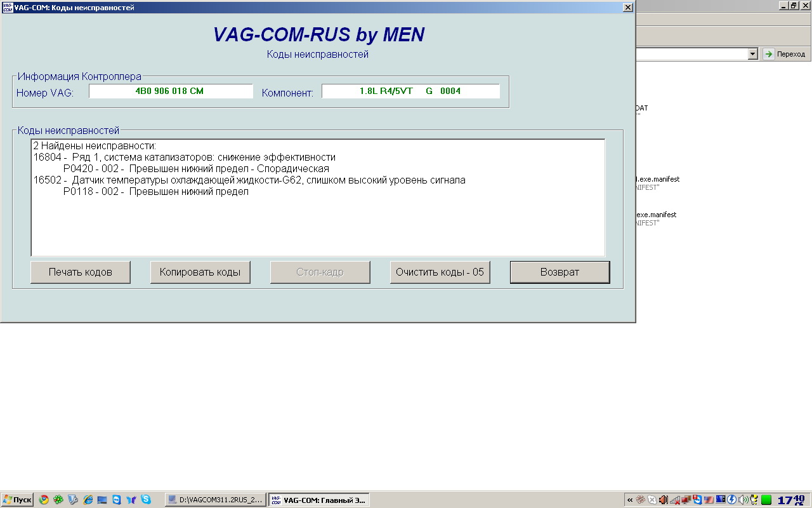The height and width of the screenshot is (508, 812).
Task: Open volume speaker tray icon
Action: coord(743,500)
